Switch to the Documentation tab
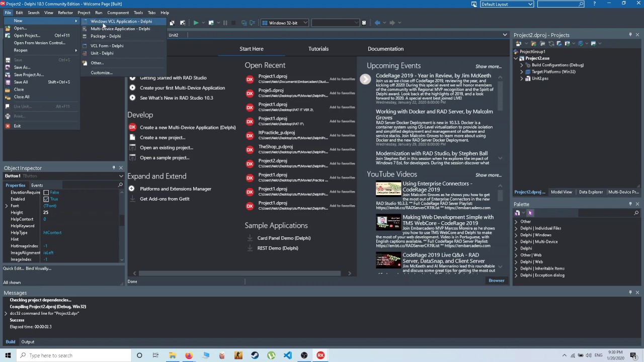The height and width of the screenshot is (362, 644). pos(385,49)
